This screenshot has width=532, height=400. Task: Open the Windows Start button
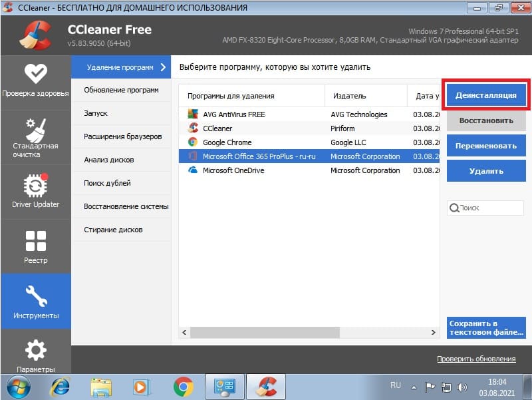tap(19, 387)
